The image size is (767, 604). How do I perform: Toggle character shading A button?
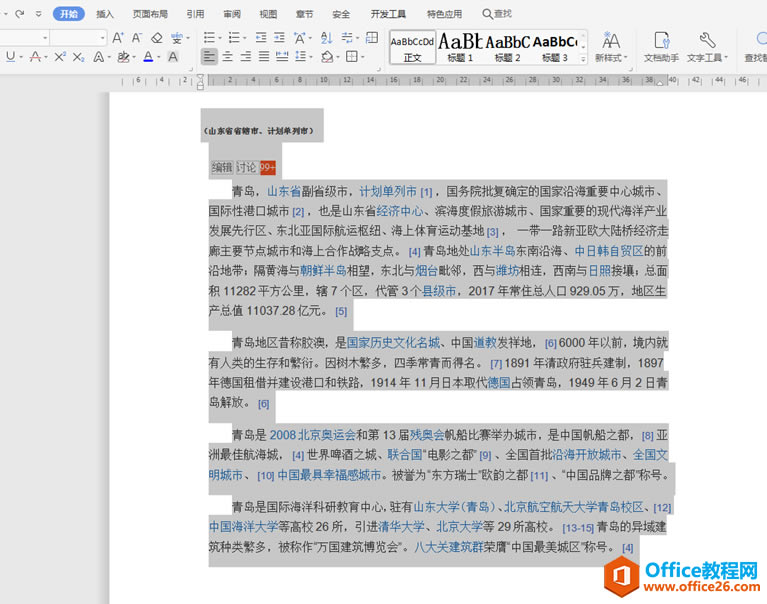click(x=172, y=57)
